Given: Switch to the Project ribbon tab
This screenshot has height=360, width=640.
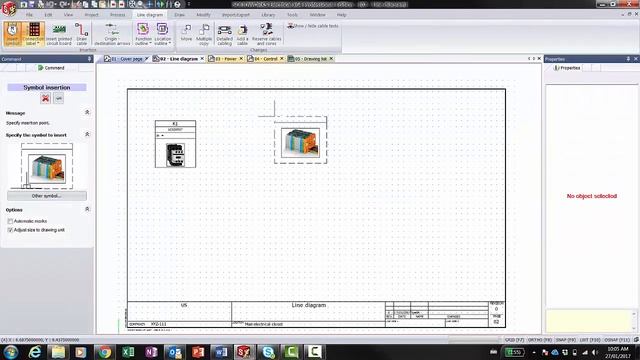Looking at the screenshot, I should point(91,15).
